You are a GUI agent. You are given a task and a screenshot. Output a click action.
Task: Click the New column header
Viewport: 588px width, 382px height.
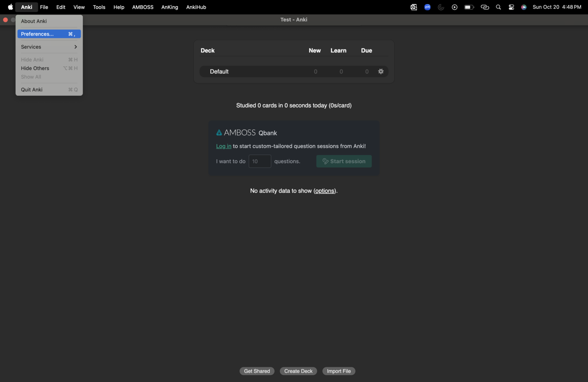pos(315,51)
